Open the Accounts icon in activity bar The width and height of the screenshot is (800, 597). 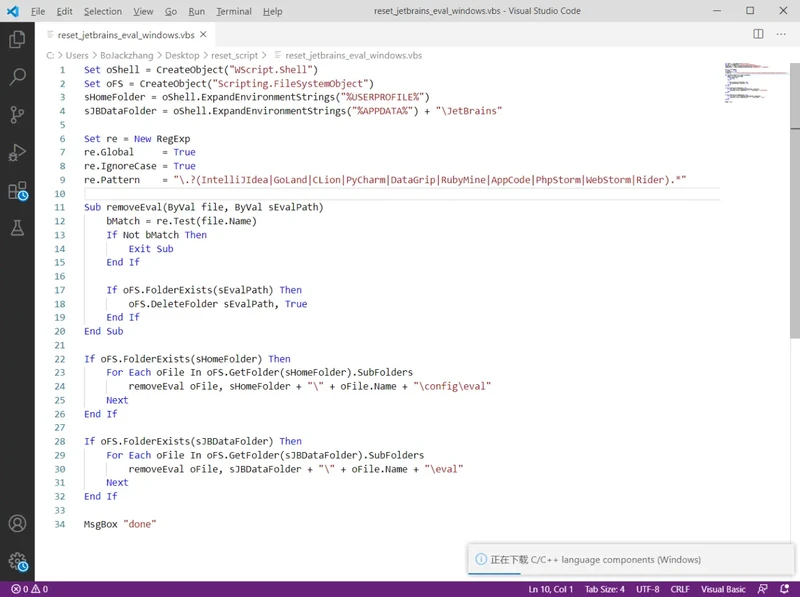tap(17, 523)
